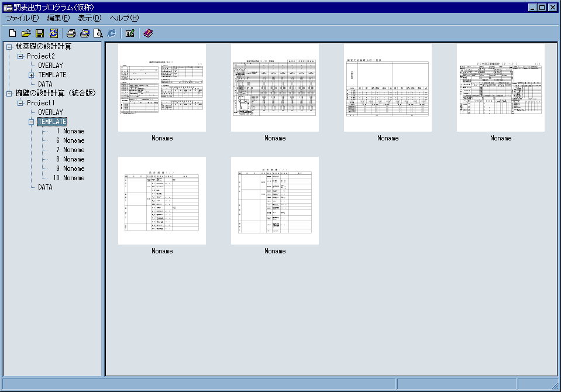Click the Open folder toolbar icon
Image resolution: width=561 pixels, height=392 pixels.
coord(26,33)
